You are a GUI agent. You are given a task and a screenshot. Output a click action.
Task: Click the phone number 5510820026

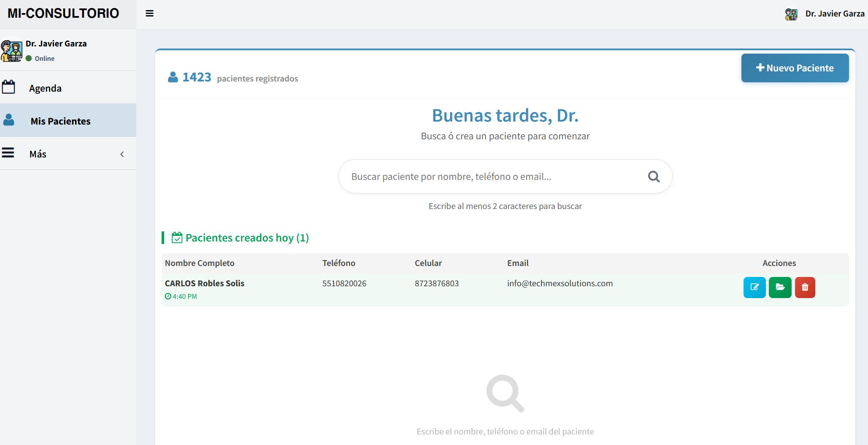point(344,283)
